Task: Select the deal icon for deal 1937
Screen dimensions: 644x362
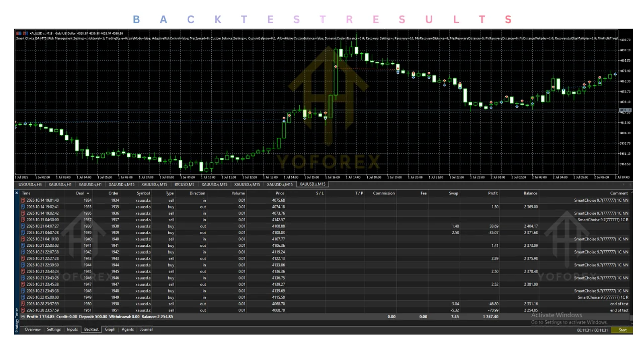Action: pyautogui.click(x=23, y=220)
